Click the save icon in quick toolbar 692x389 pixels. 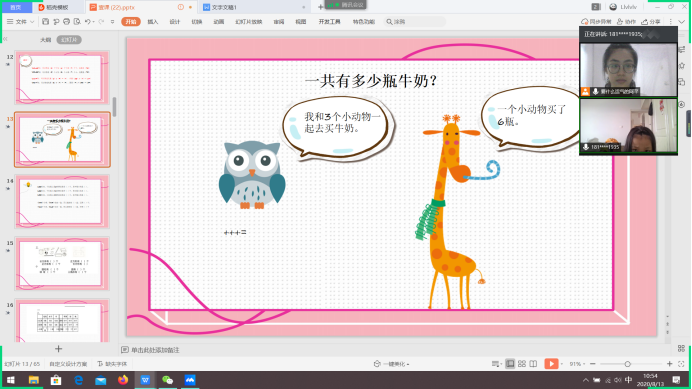(45, 22)
